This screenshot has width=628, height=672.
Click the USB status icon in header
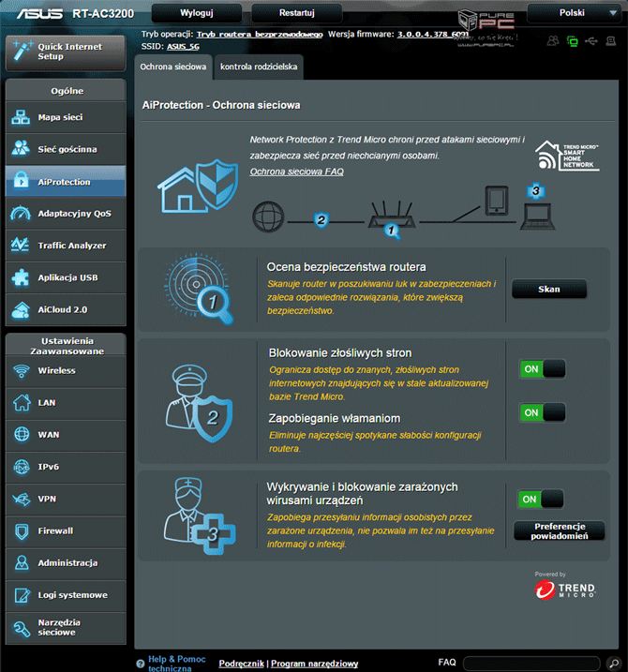(591, 41)
